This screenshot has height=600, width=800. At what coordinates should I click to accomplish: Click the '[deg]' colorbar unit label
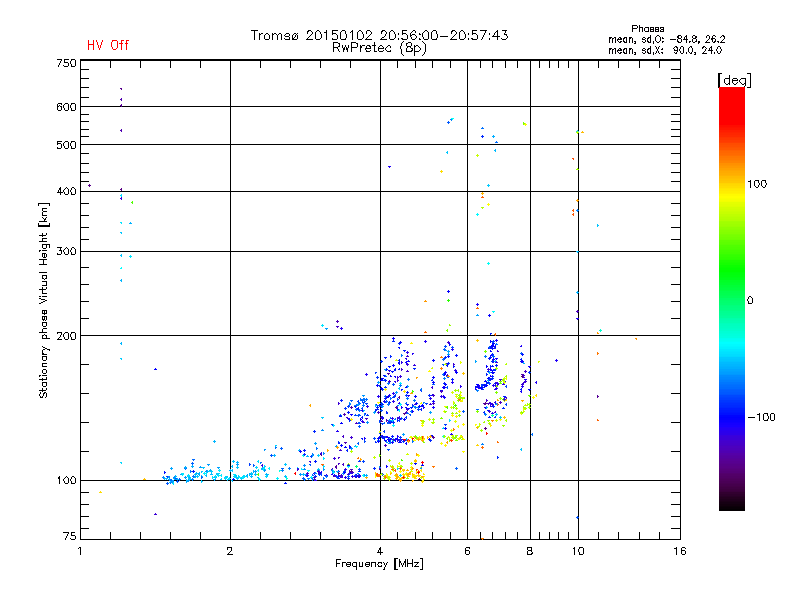734,80
